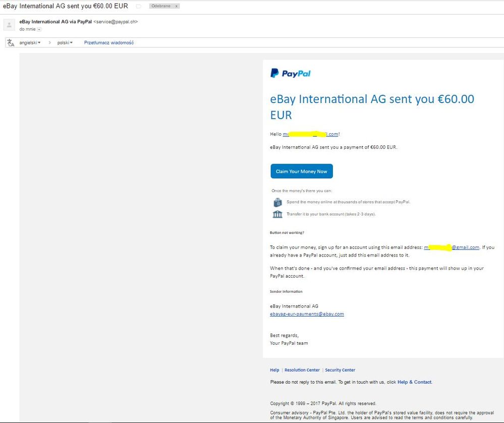
Task: Click the translate icon in translation bar
Action: point(10,43)
